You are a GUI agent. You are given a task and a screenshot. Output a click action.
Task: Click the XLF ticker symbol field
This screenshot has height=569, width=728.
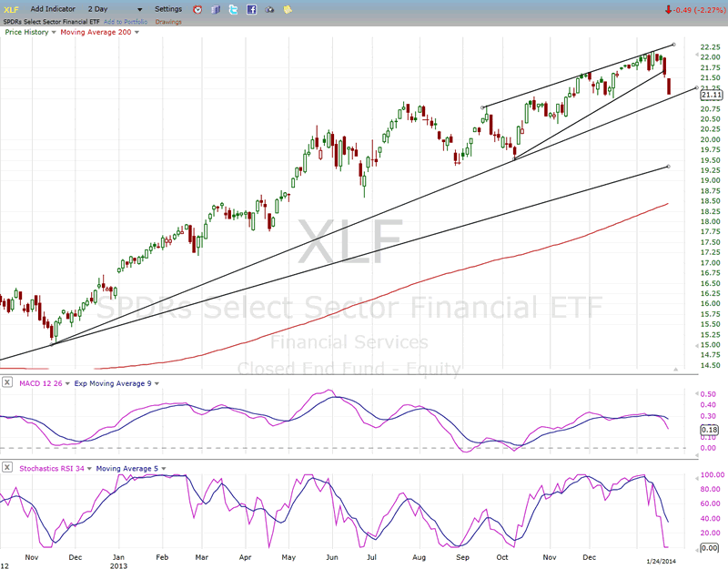12,9
